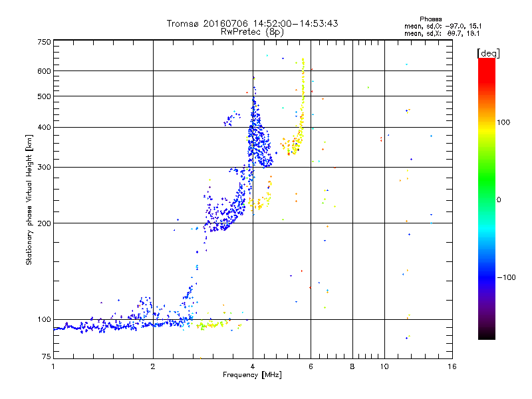
Task: Click the green colorbar region near 0
Action: tap(487, 190)
